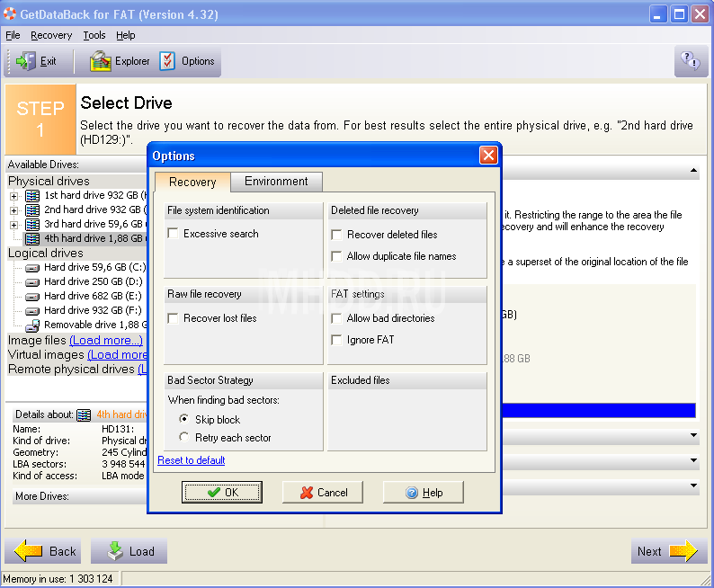
Task: Expand the 3rd hard drive tree node
Action: click(x=13, y=224)
